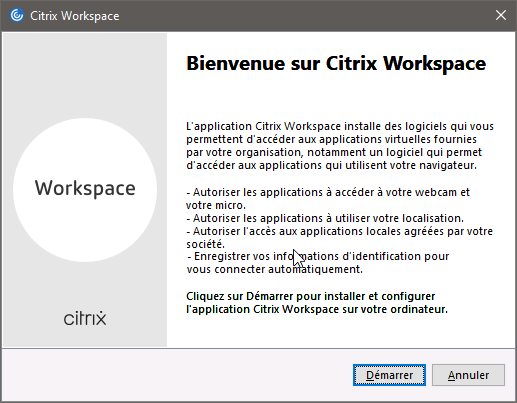
Task: Click the citrix brand logo below Workspace
Action: coord(85,318)
